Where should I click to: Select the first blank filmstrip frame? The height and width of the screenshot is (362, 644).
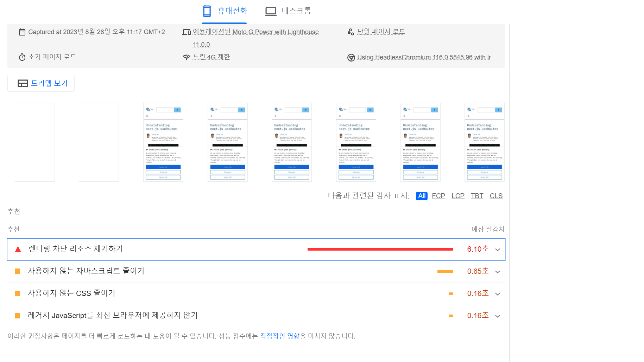tap(35, 142)
